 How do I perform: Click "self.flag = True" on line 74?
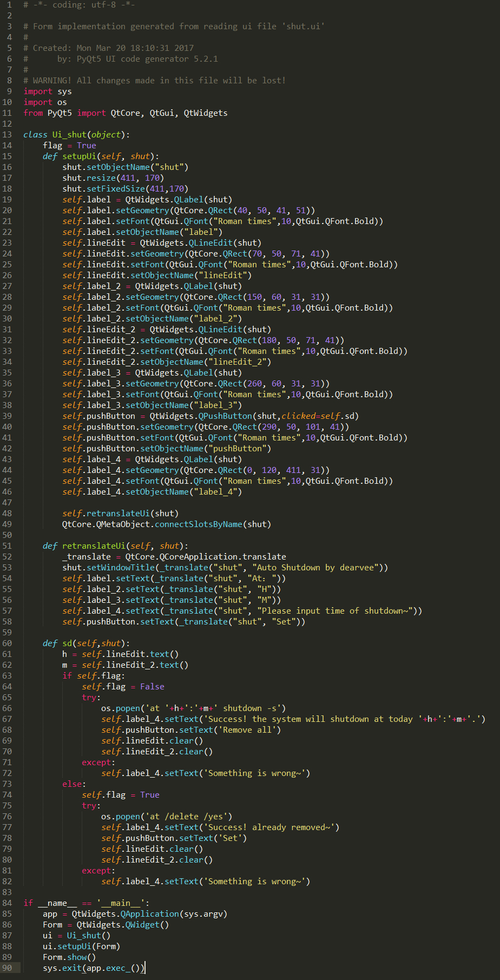point(121,795)
